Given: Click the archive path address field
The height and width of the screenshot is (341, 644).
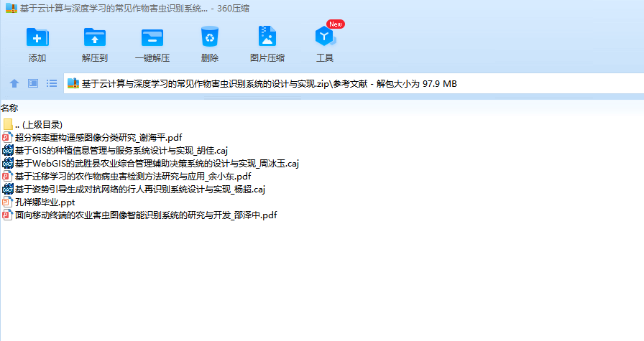Looking at the screenshot, I should (354, 84).
